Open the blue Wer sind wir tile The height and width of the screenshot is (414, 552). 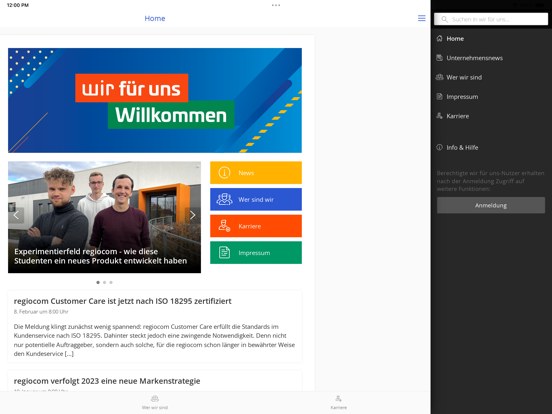coord(256,199)
